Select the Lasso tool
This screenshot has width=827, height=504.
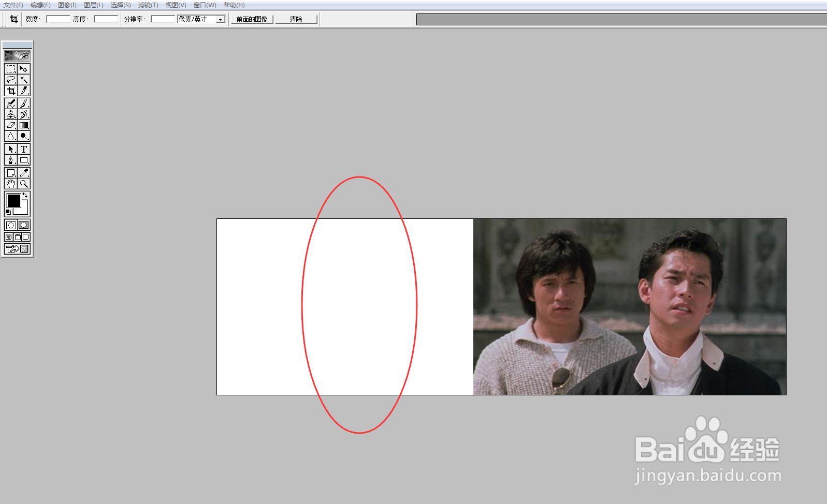click(11, 80)
